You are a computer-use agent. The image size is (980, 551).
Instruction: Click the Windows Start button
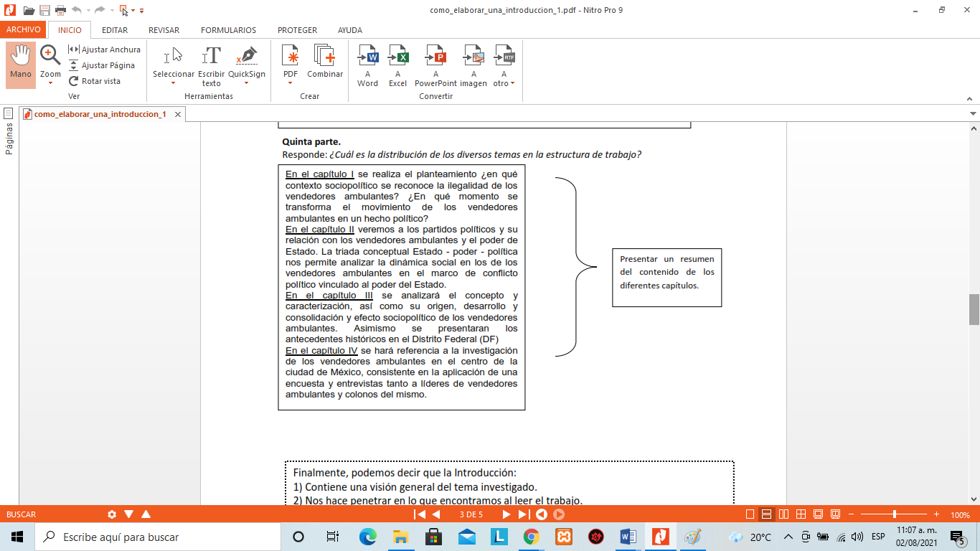17,537
